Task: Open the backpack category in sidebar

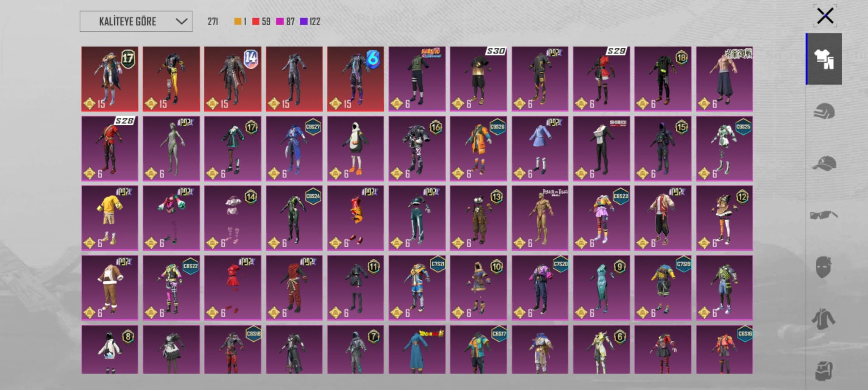Action: 824,371
